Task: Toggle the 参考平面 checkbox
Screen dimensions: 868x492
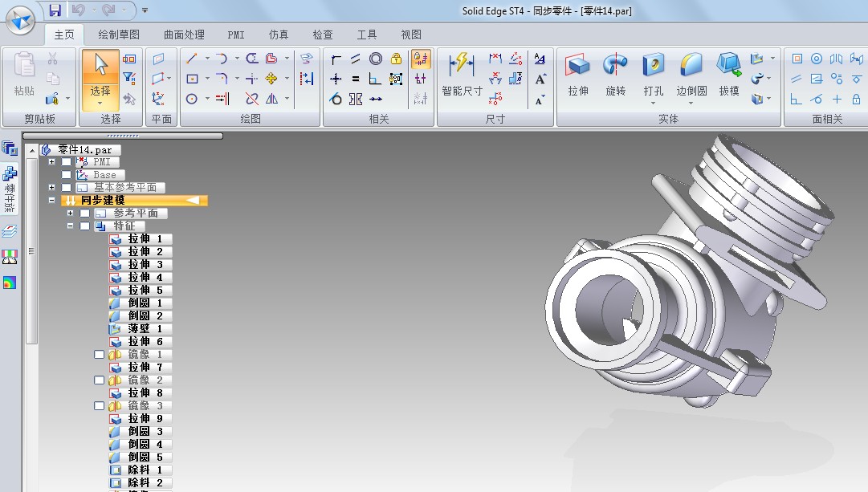Action: point(84,213)
